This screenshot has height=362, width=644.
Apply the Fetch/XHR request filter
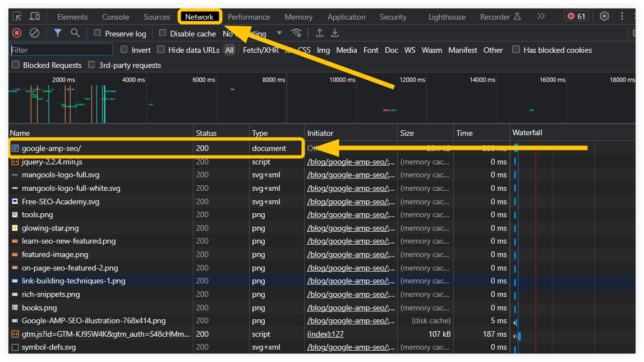click(x=260, y=50)
